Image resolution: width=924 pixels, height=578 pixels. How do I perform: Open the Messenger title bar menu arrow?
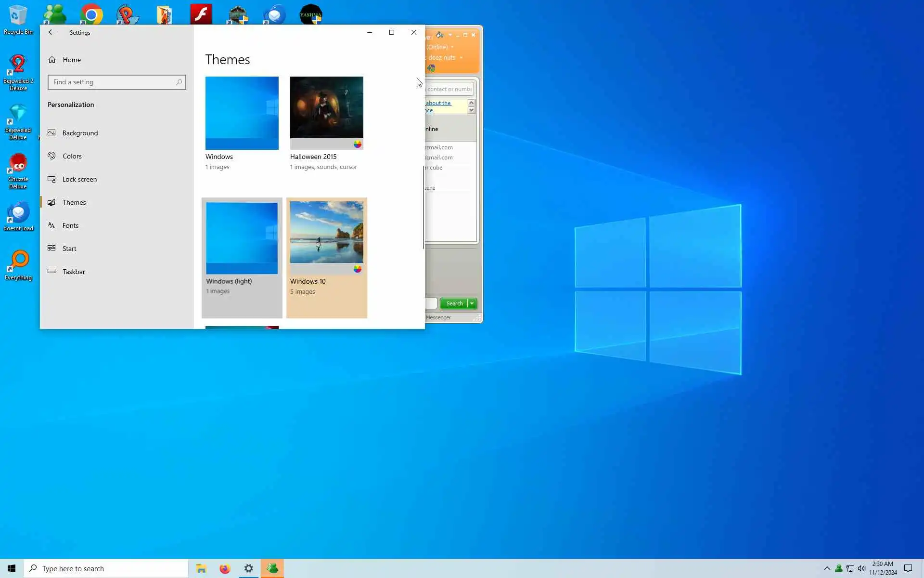(450, 35)
